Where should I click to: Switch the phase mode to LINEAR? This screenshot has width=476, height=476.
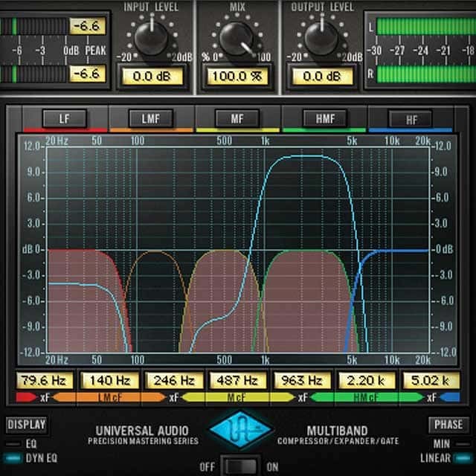[x=464, y=458]
